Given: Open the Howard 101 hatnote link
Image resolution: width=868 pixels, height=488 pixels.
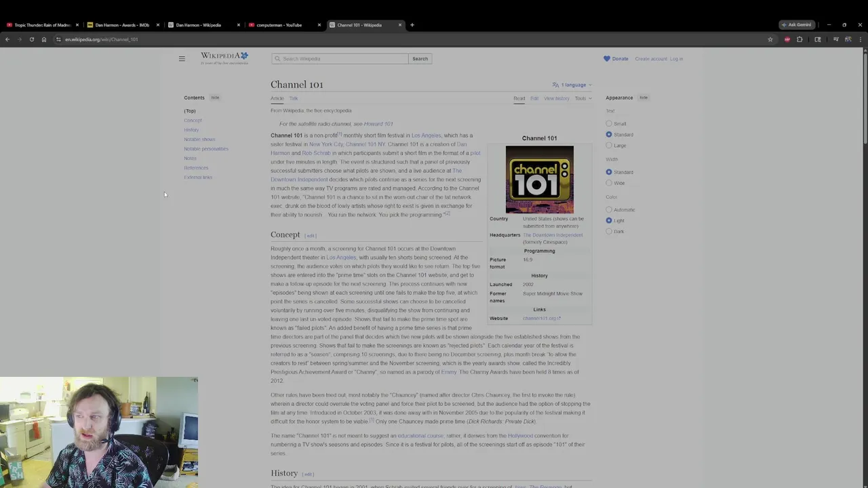Looking at the screenshot, I should point(378,124).
